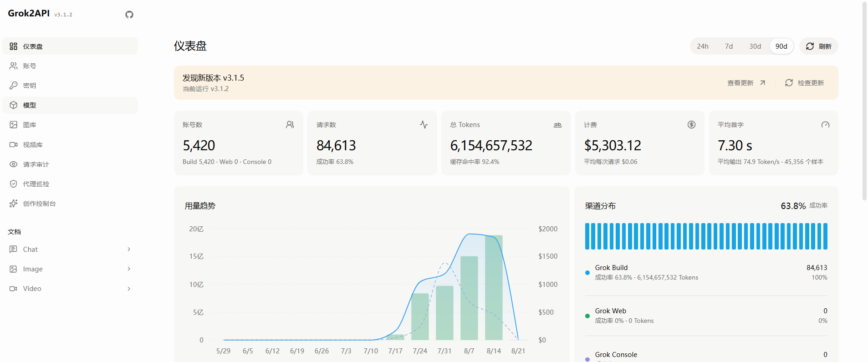Select the 24h time range
Screen dimensions: 868x362
pyautogui.click(x=703, y=46)
